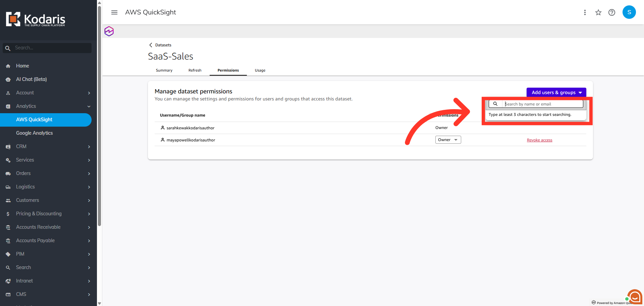
Task: Expand the CRM menu chevron
Action: tap(89, 147)
